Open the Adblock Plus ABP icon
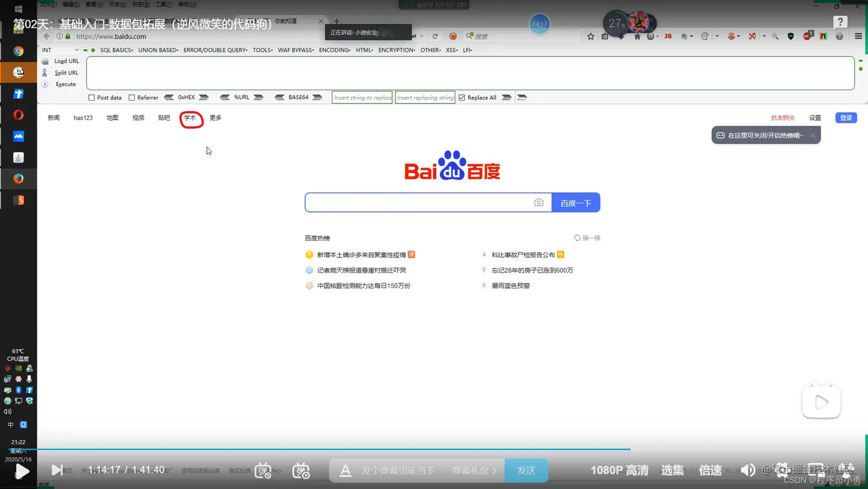 (807, 36)
